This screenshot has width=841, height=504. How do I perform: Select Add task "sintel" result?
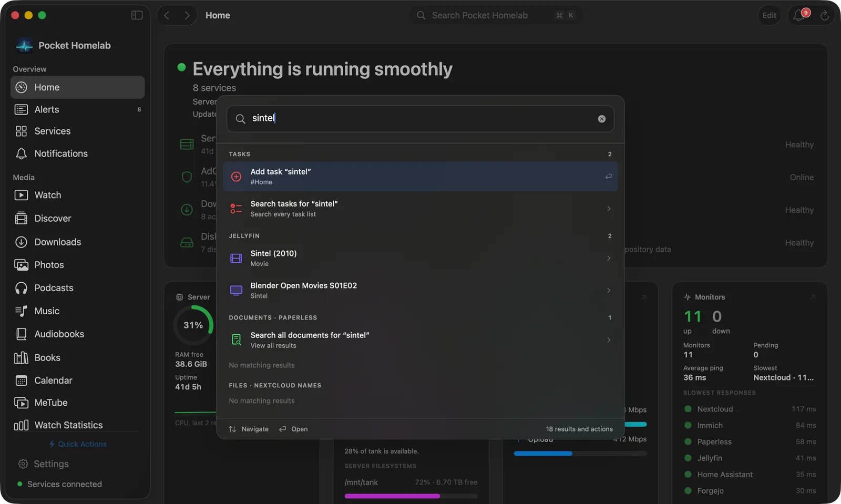[420, 177]
